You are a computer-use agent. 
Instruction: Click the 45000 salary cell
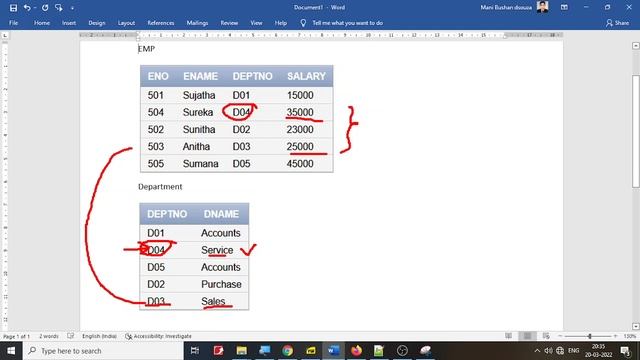[x=300, y=164]
